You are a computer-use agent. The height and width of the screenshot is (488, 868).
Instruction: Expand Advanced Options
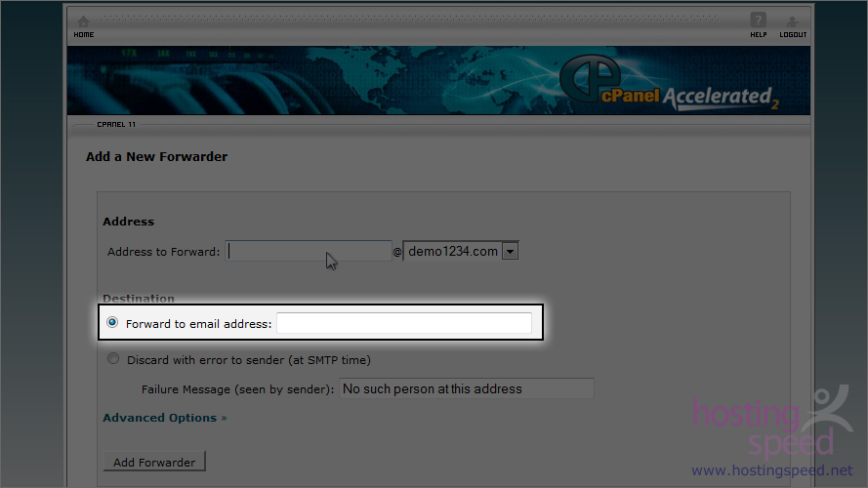pyautogui.click(x=165, y=418)
